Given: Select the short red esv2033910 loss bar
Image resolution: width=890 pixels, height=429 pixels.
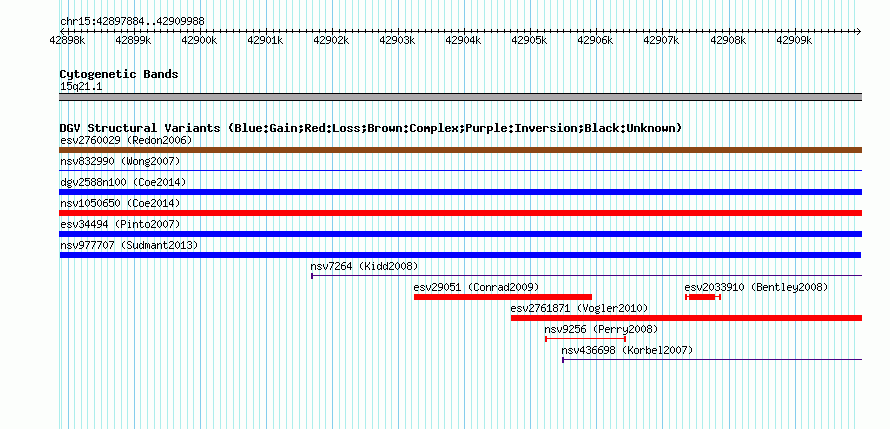Looking at the screenshot, I should click(703, 297).
